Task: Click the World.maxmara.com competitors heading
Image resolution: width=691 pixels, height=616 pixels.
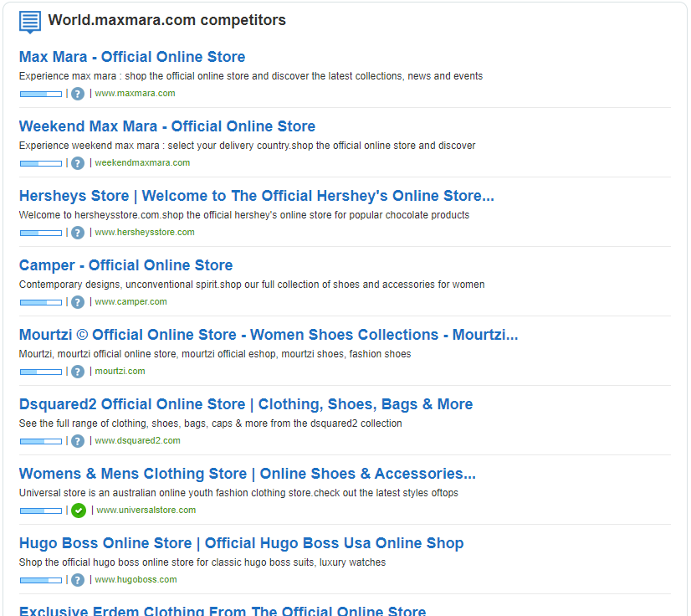Action: 167,20
